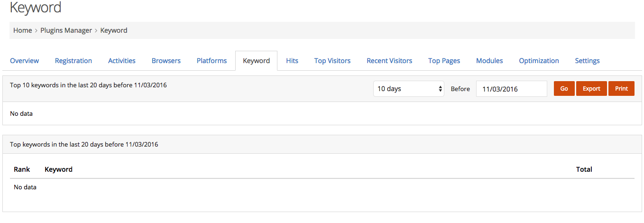The height and width of the screenshot is (223, 644).
Task: Open the Optimization tab
Action: [539, 61]
